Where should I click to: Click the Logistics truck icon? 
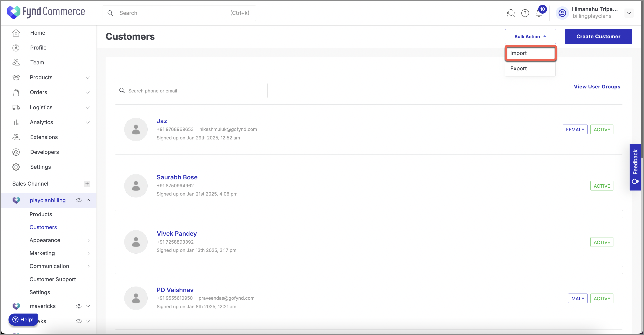click(16, 107)
